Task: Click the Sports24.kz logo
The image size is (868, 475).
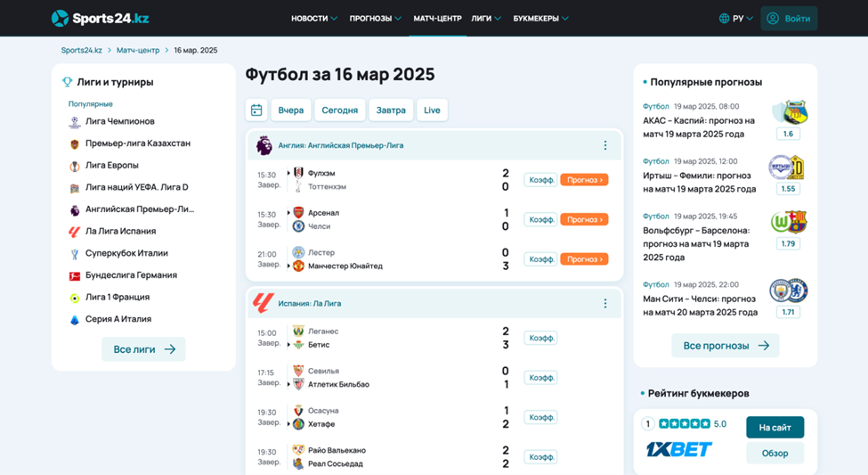Action: (x=101, y=19)
